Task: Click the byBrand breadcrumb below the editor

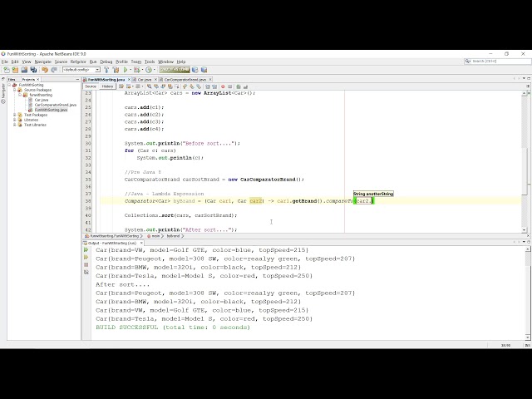Action: click(173, 236)
